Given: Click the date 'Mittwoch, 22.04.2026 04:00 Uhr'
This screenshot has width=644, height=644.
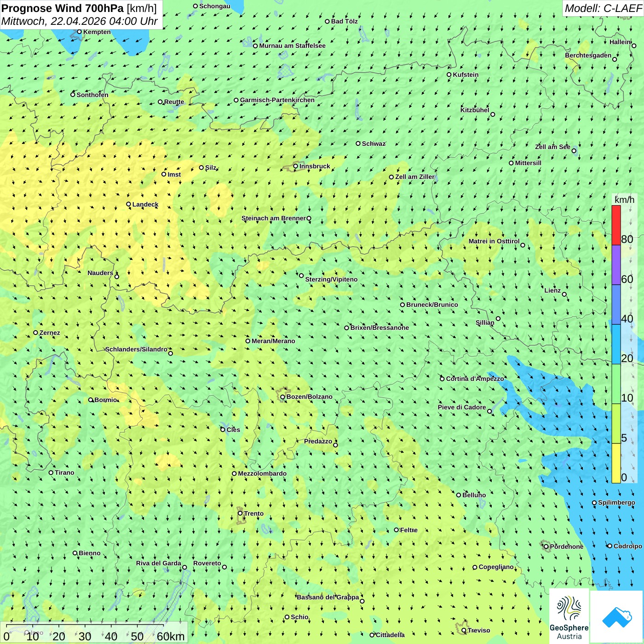Looking at the screenshot, I should pos(79,21).
